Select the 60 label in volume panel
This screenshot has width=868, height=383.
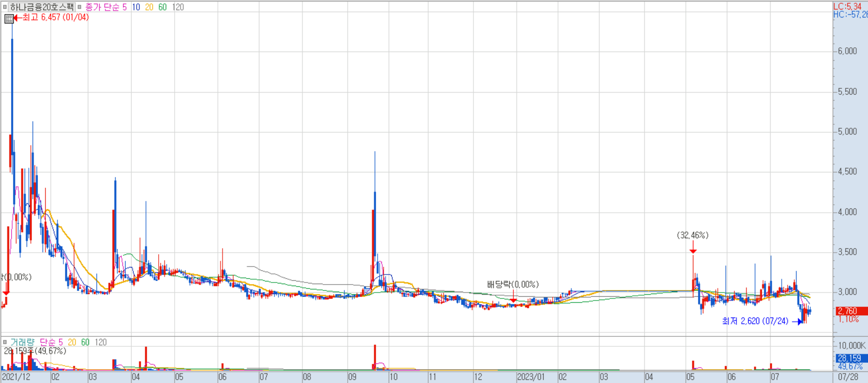(85, 342)
